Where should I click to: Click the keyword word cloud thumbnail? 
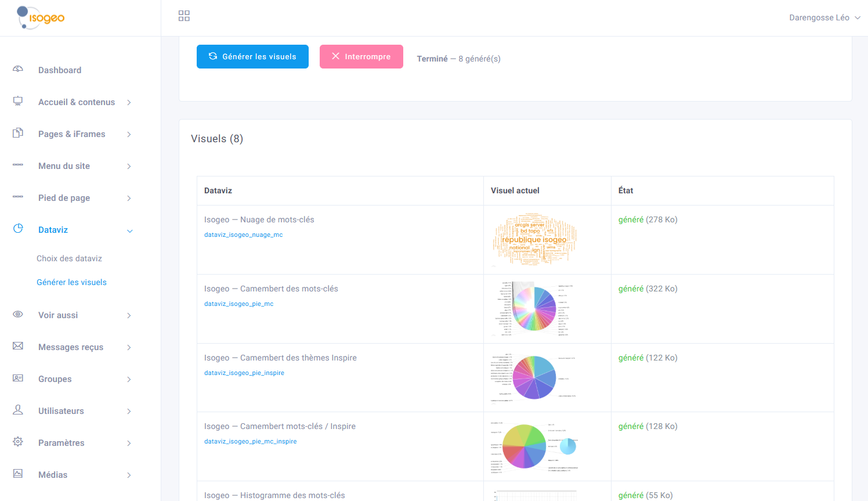point(534,240)
